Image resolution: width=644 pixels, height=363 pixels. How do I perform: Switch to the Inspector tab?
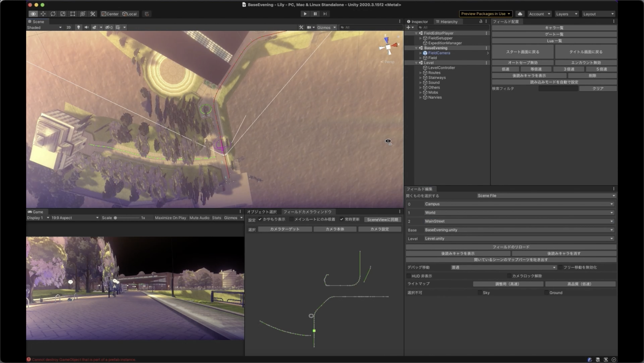(417, 21)
